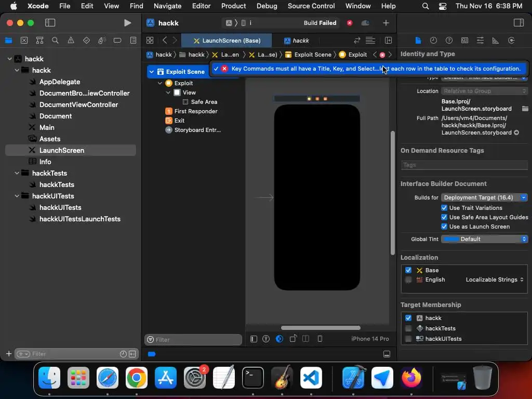Open Terminal from the Dock

[x=253, y=378]
